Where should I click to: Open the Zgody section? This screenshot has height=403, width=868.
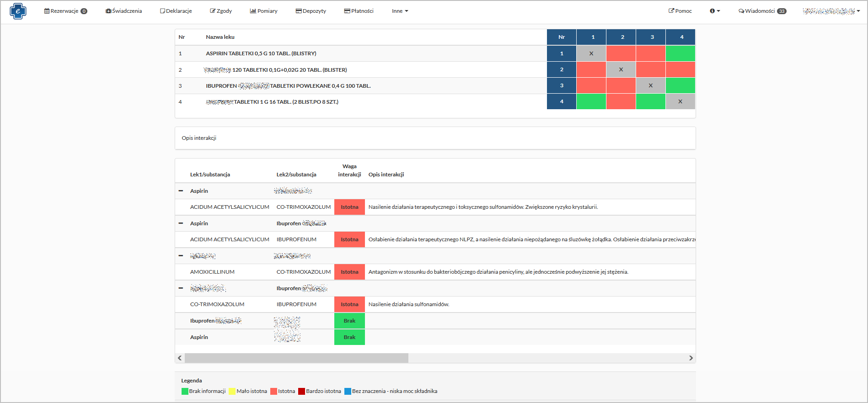(x=221, y=11)
